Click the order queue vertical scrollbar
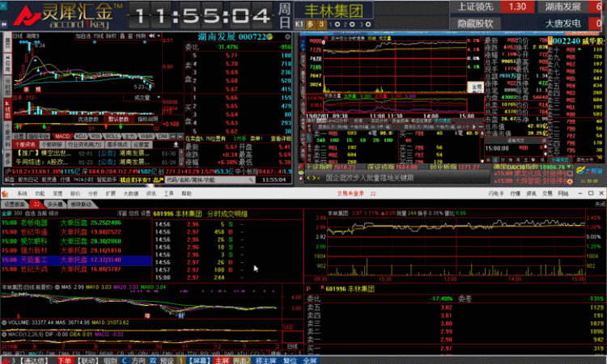 (482, 146)
